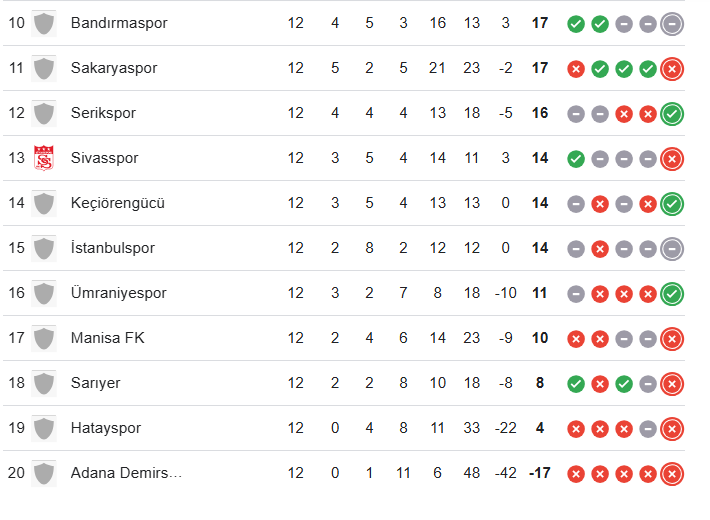Click Bandırmaspor's latest match draw icon
This screenshot has width=710, height=520.
tap(672, 23)
